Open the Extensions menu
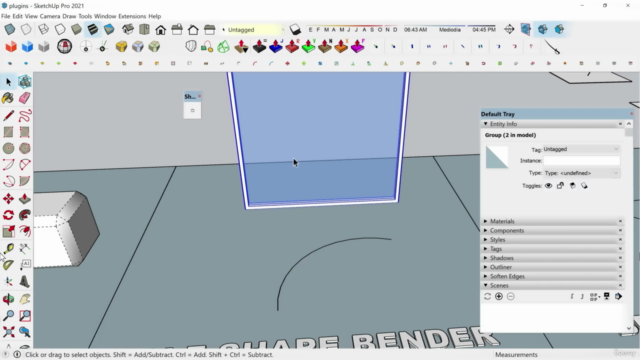The width and height of the screenshot is (640, 360). (132, 16)
